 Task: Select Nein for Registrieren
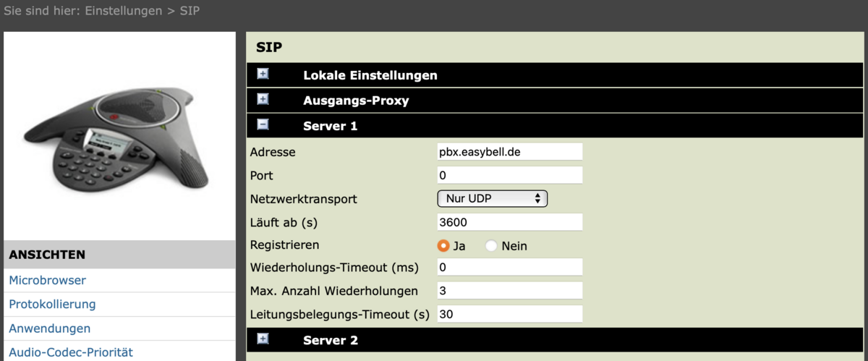(492, 246)
